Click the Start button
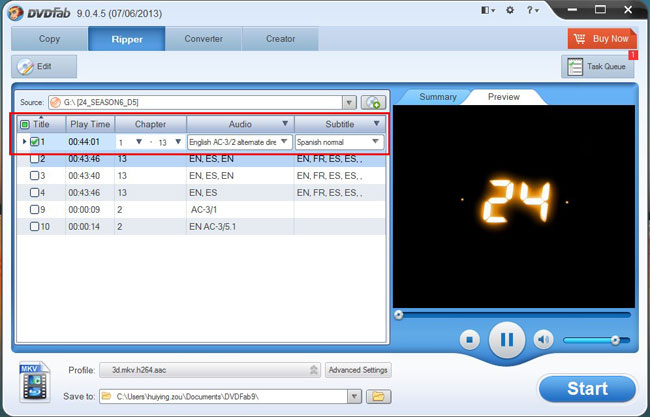The width and height of the screenshot is (650, 417). (x=587, y=389)
